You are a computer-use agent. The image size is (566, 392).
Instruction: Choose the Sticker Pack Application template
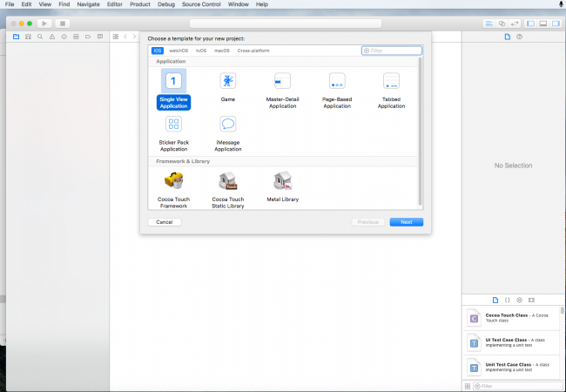(173, 133)
